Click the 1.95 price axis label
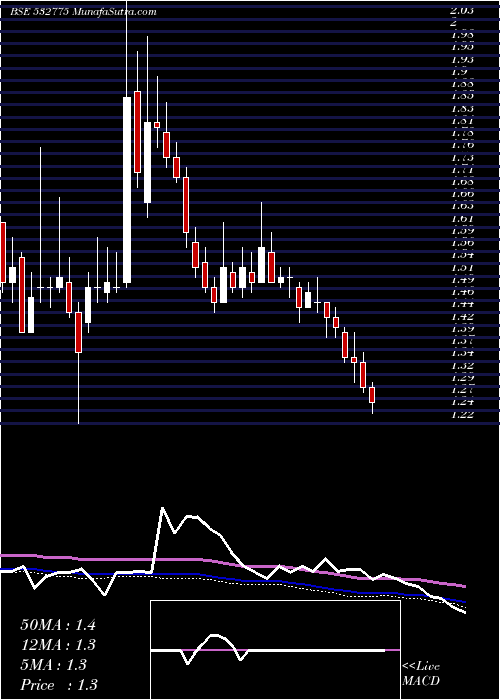The height and width of the screenshot is (700, 500). tap(462, 46)
